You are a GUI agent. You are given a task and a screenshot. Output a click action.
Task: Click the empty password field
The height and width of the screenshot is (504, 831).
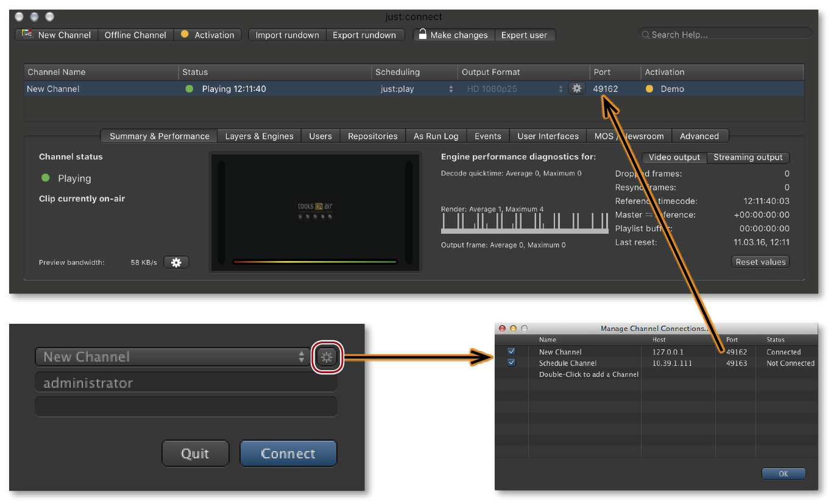pos(186,407)
